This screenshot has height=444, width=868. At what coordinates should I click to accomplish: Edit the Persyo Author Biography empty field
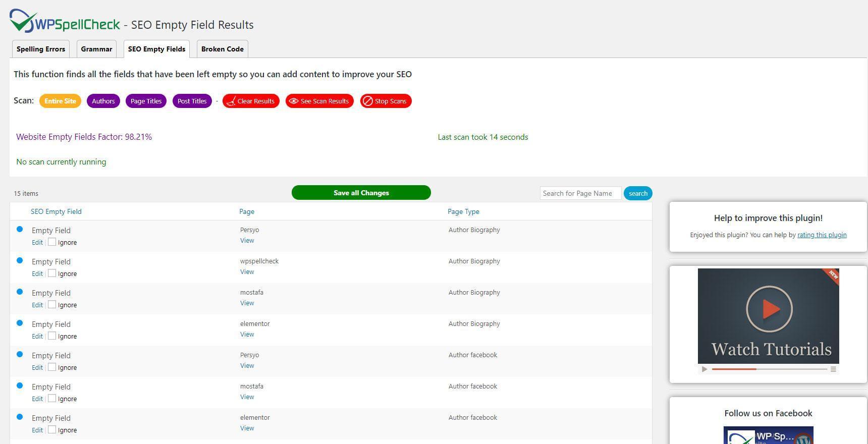[37, 242]
